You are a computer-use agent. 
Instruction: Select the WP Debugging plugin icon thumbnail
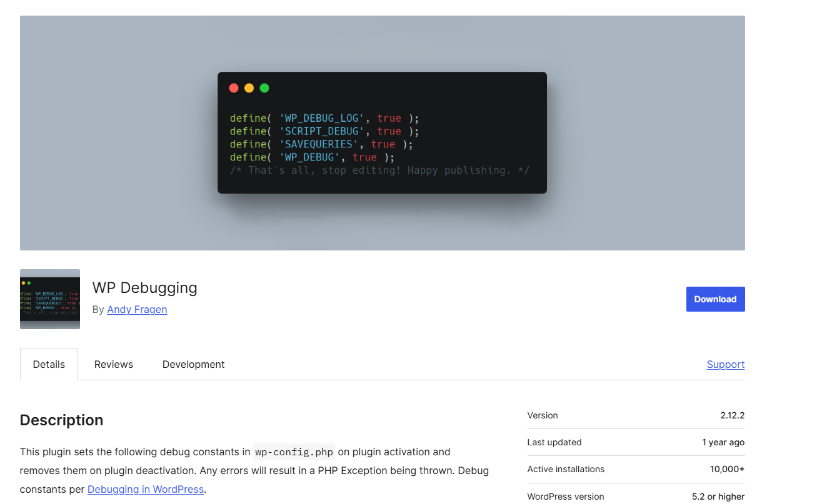click(x=49, y=299)
